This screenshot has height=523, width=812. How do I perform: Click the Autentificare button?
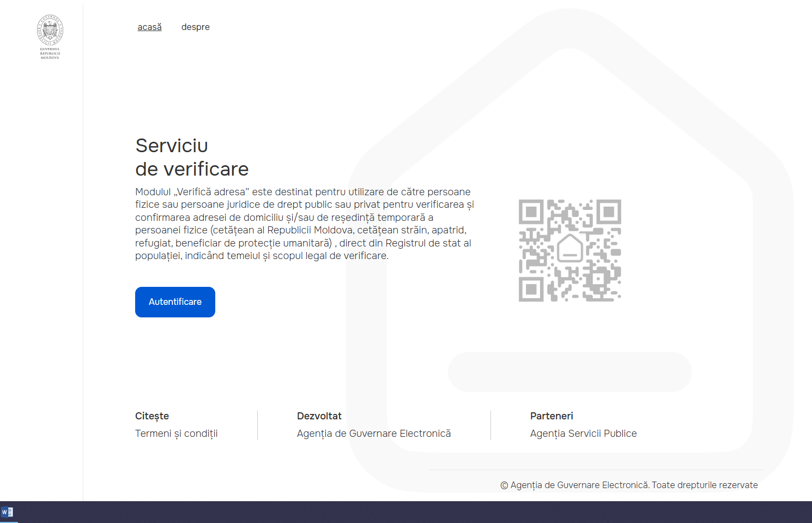click(175, 302)
